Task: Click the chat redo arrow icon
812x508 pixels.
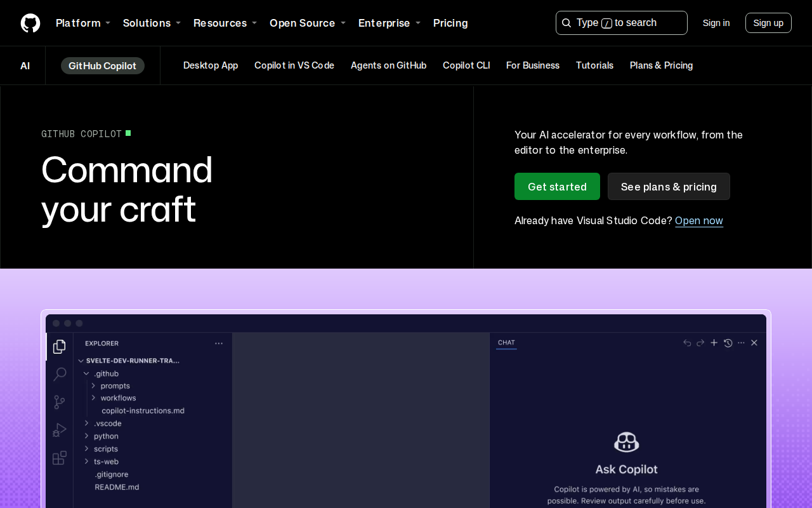Action: pos(700,343)
